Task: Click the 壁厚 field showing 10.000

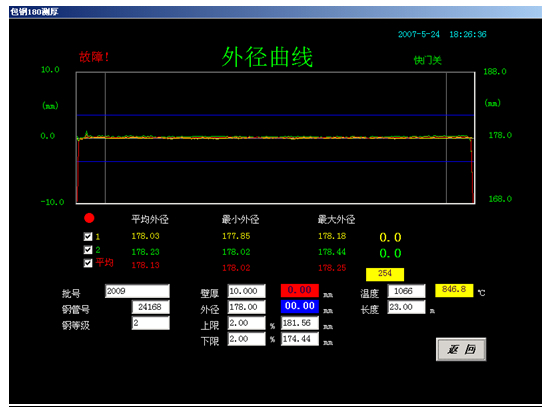Action: 246,291
